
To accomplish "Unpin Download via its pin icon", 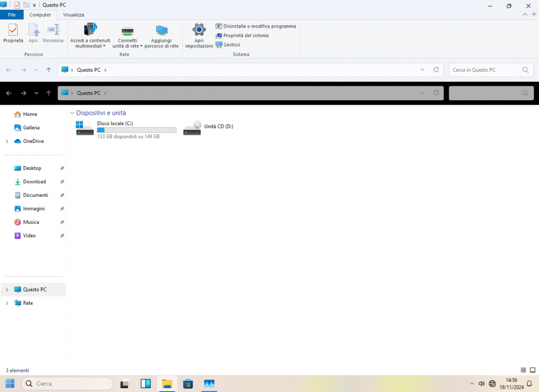I will (61, 182).
